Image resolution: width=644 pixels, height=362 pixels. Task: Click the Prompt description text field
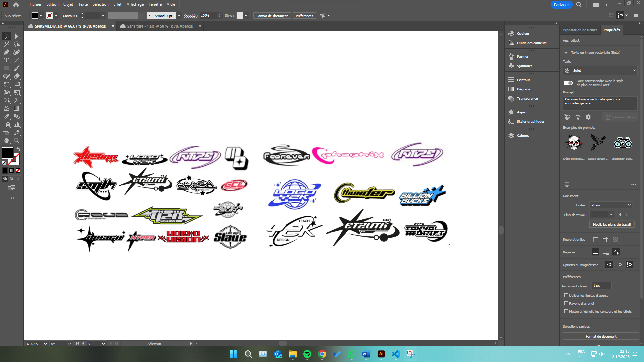pyautogui.click(x=600, y=103)
